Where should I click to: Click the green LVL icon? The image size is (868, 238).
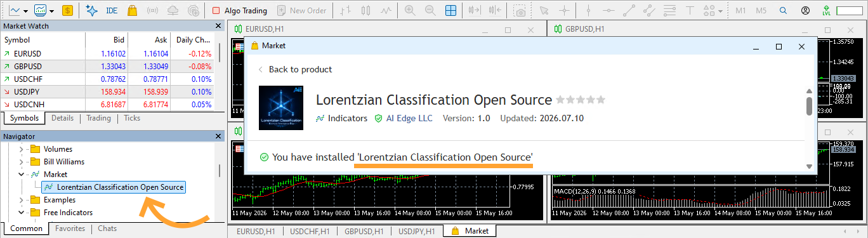pyautogui.click(x=825, y=11)
